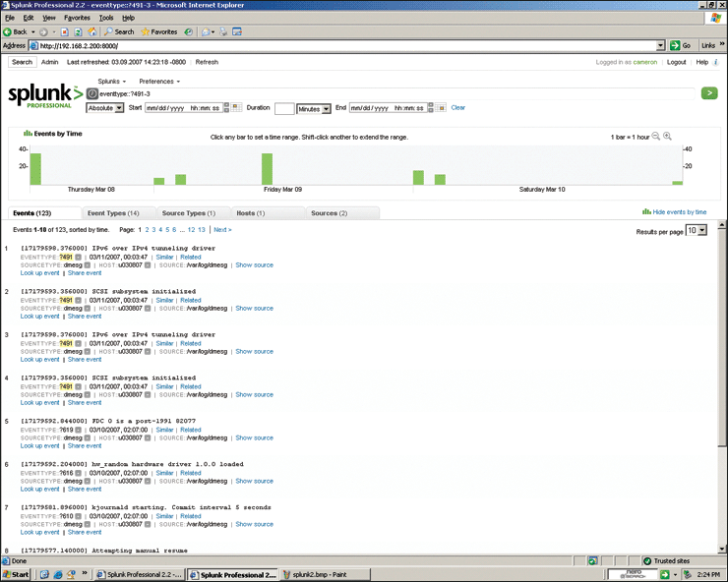Click Similar link for event 5

point(165,430)
